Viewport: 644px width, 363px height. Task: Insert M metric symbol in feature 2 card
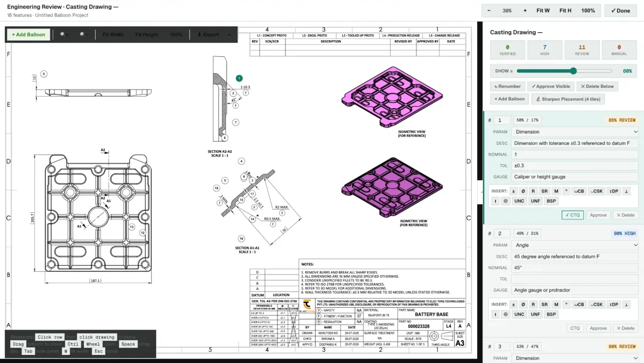[x=556, y=305]
